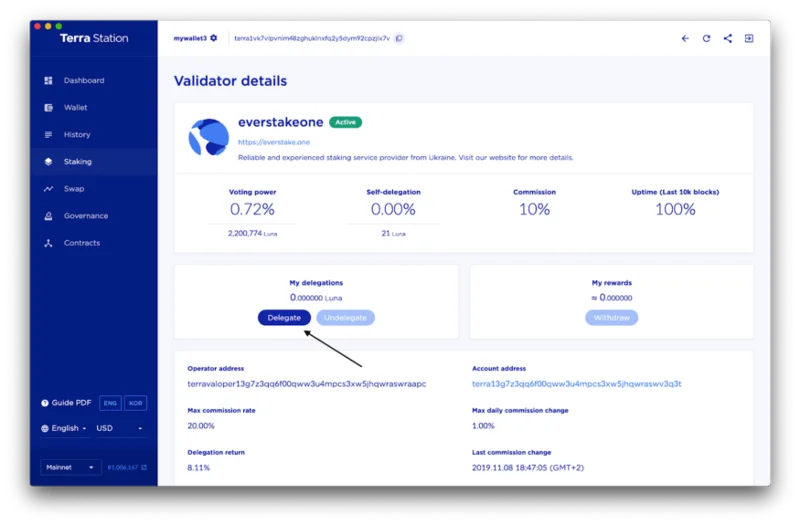Click the 0.00% self-delegation value
This screenshot has height=525, width=800.
393,209
